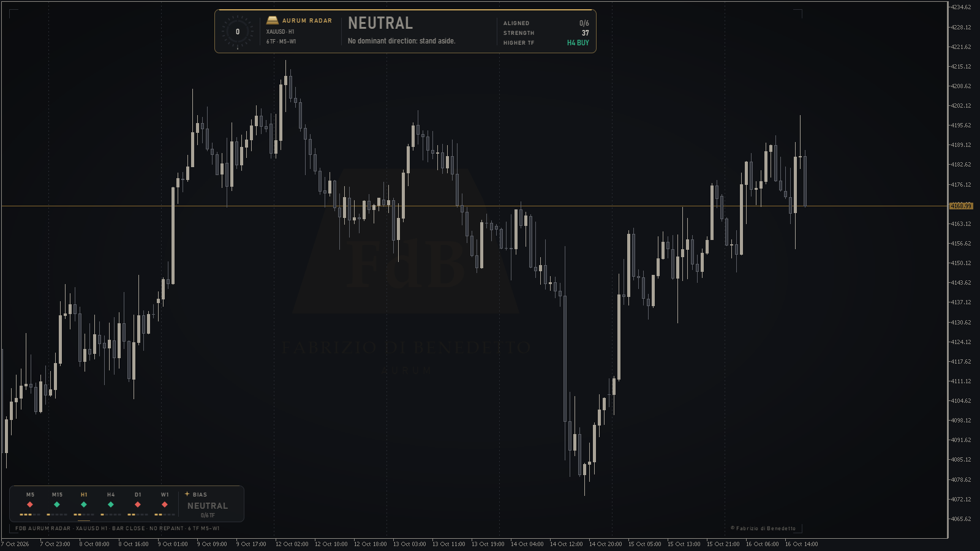Select the D1 timeframe label
980x551 pixels.
coord(138,495)
